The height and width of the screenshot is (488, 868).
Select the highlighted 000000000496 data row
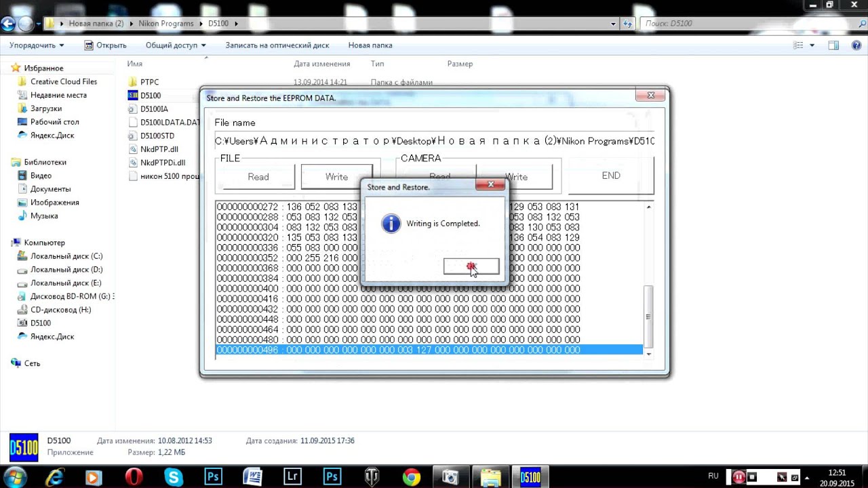point(429,350)
